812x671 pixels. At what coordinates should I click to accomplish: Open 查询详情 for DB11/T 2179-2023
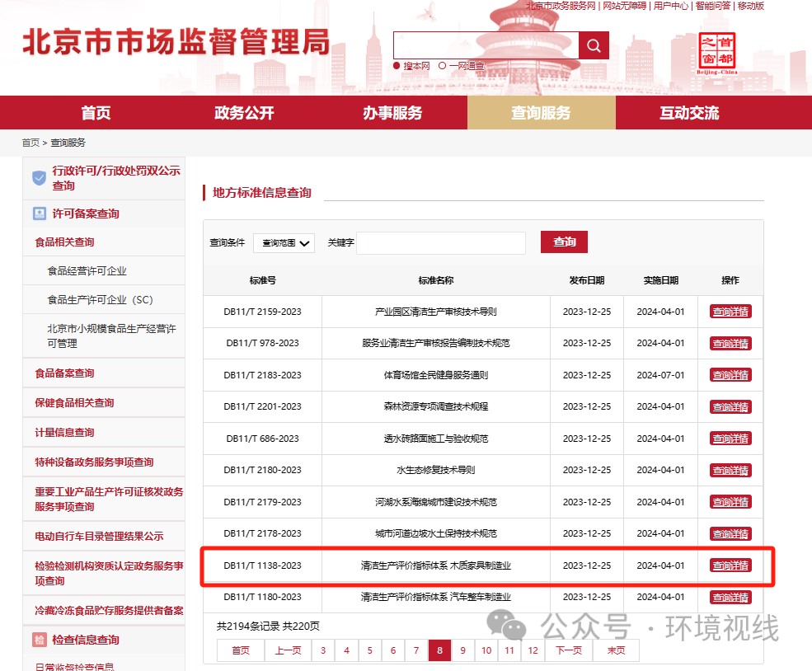pyautogui.click(x=730, y=502)
